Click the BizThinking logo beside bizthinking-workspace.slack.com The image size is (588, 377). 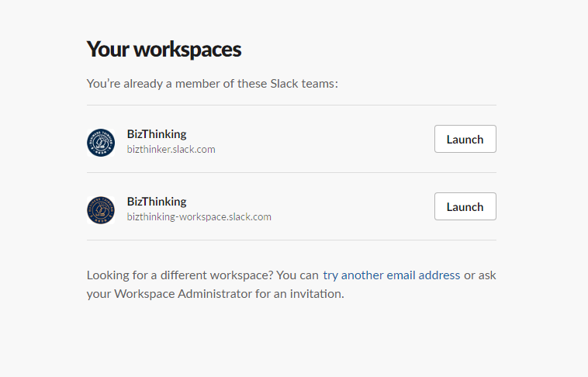(101, 210)
